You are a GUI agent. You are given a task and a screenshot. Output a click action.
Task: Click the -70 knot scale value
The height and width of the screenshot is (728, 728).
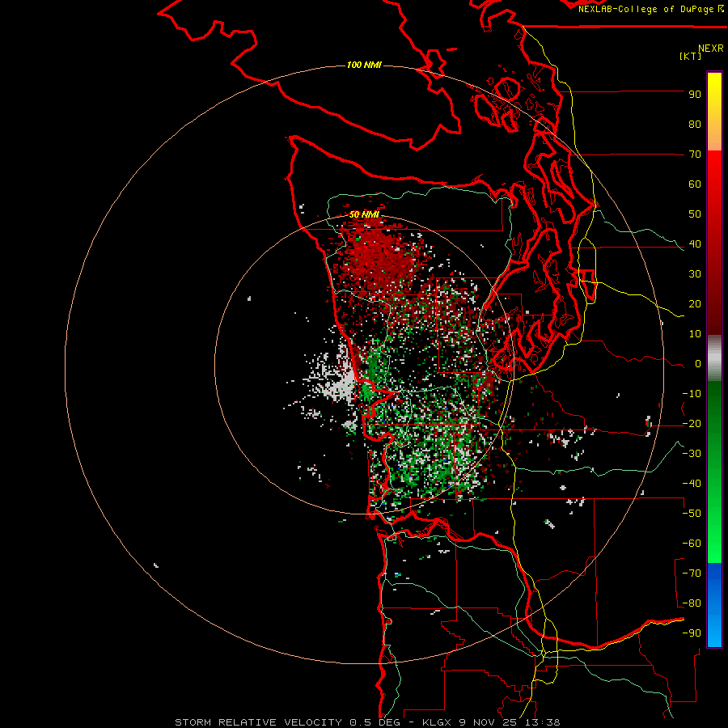pos(692,574)
